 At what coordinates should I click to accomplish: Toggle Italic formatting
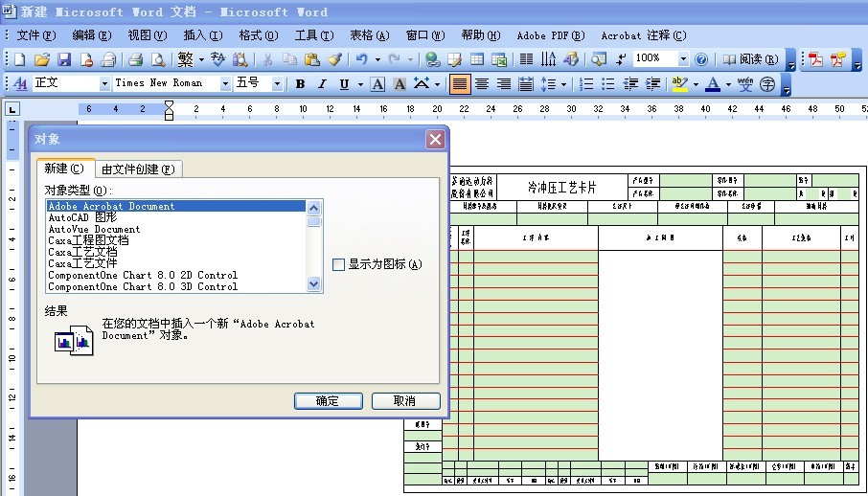[322, 84]
